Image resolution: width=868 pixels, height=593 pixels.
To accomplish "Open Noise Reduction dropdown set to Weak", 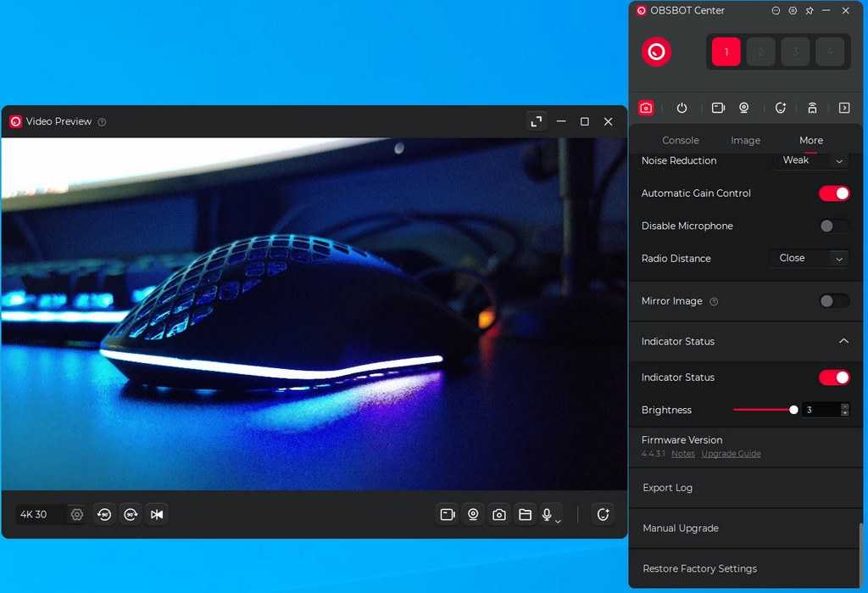I will (x=810, y=160).
